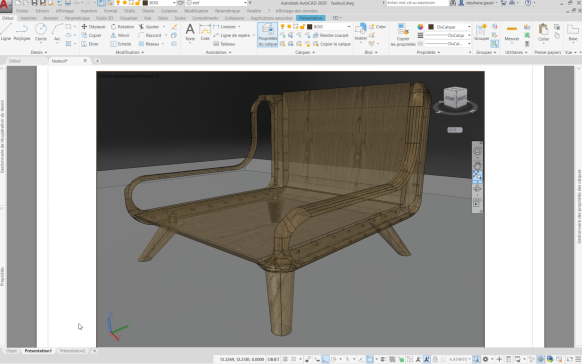
Task: Expand the Modification panel
Action: (x=130, y=52)
